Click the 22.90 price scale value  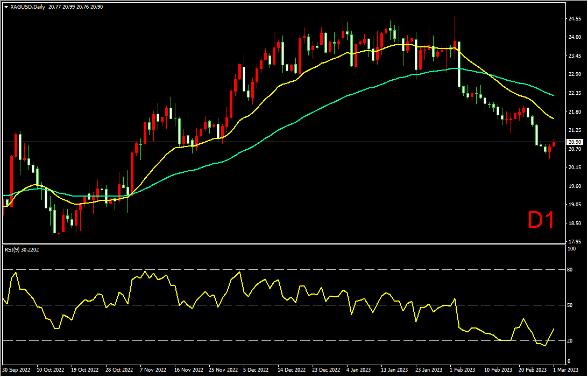[x=575, y=74]
